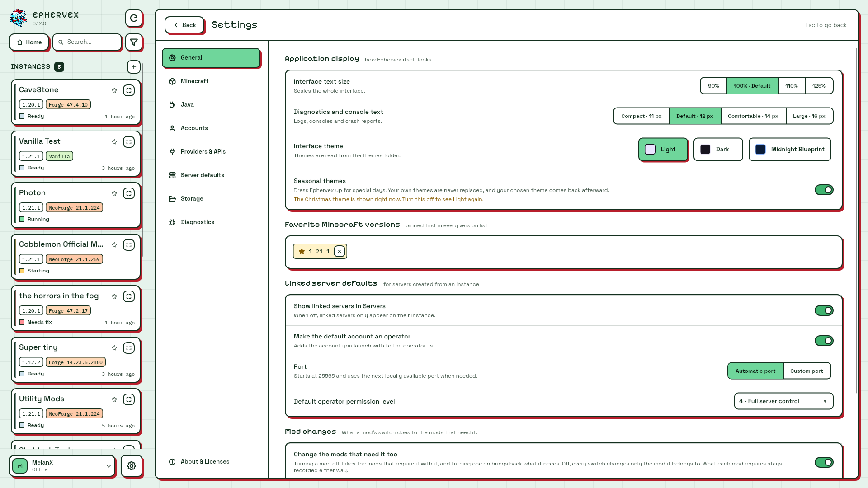Toggle Show linked servers in Servers
868x488 pixels.
point(824,310)
